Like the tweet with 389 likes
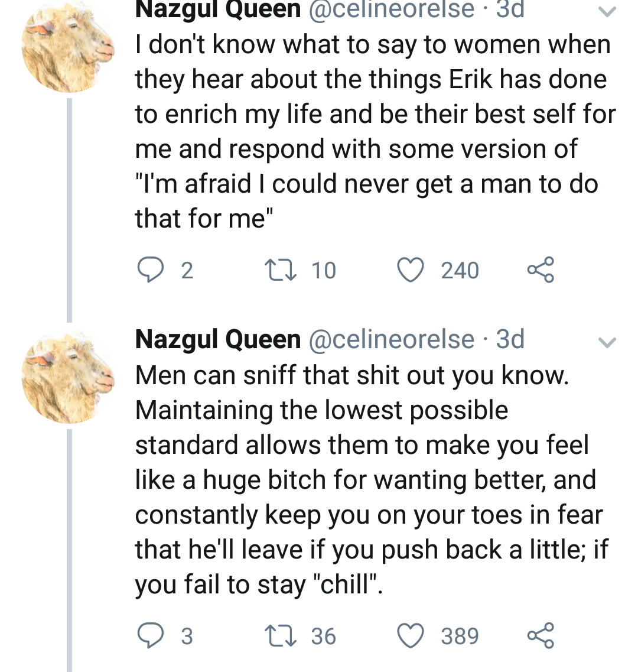Viewport: 638px width, 672px height. coord(410,636)
